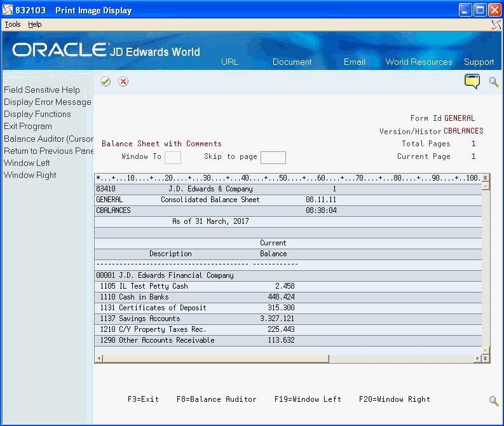Click the vertical scrollbar up arrow
The height and width of the screenshot is (426, 504).
click(486, 185)
